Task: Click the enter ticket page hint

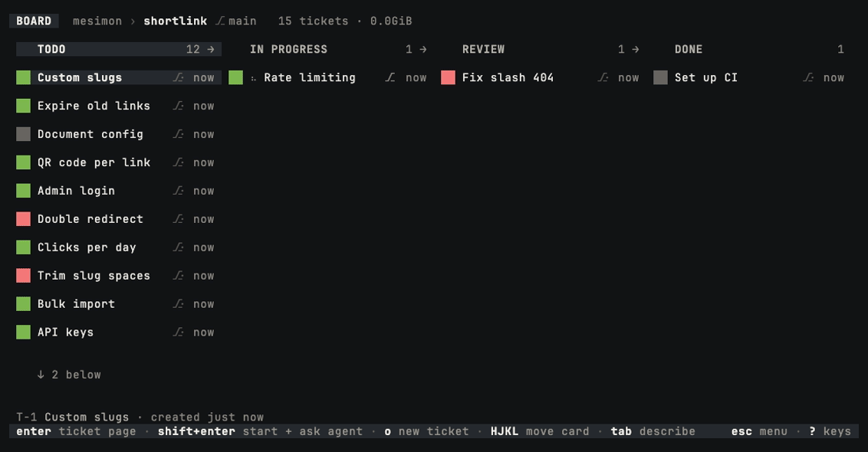Action: (76, 431)
